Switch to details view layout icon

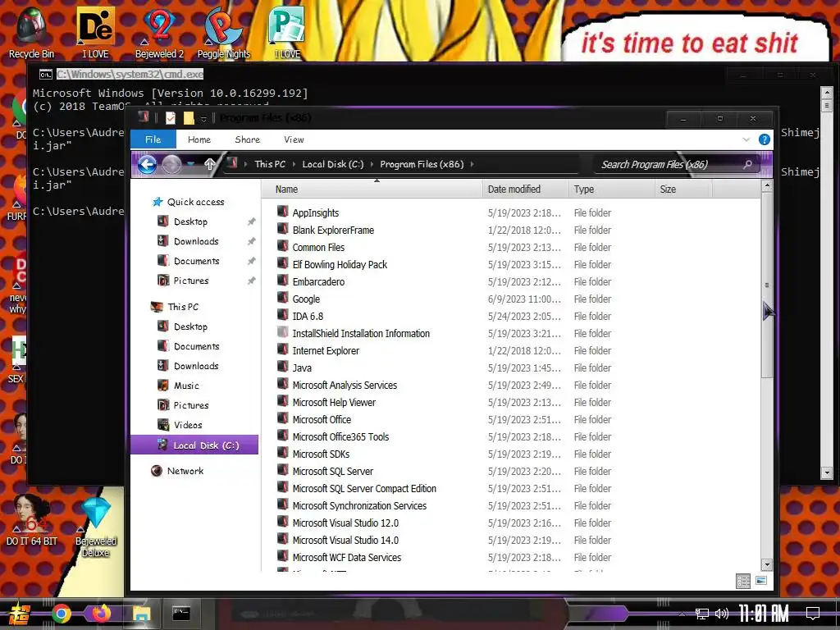[x=743, y=581]
